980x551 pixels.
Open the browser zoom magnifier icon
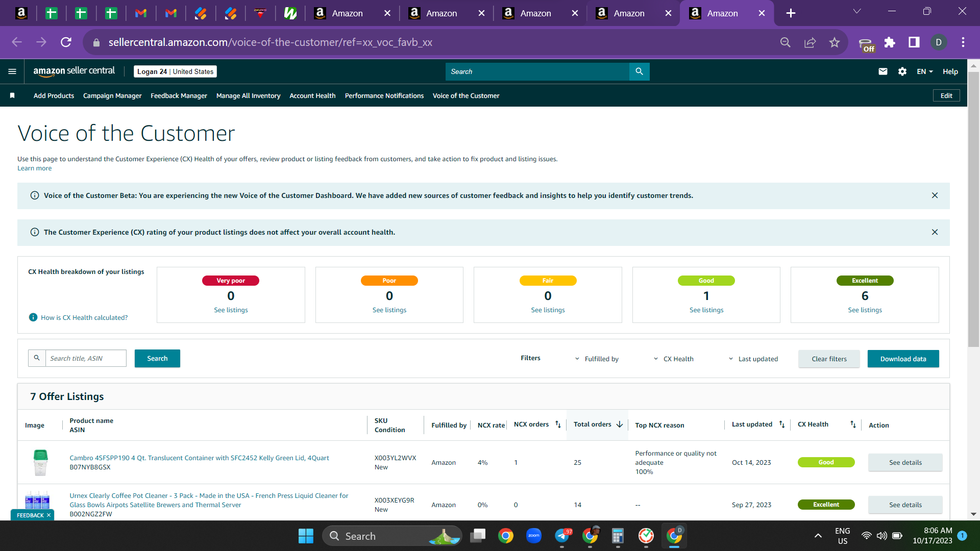click(786, 42)
